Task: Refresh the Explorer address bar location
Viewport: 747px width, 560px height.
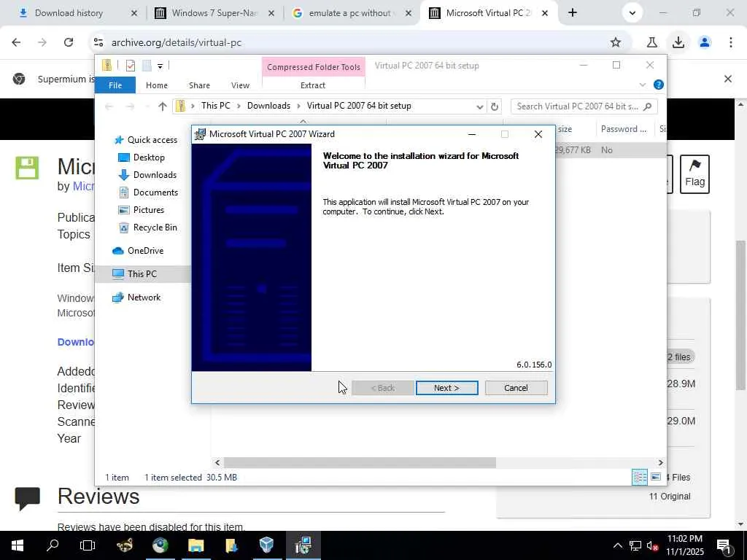Action: coord(495,106)
